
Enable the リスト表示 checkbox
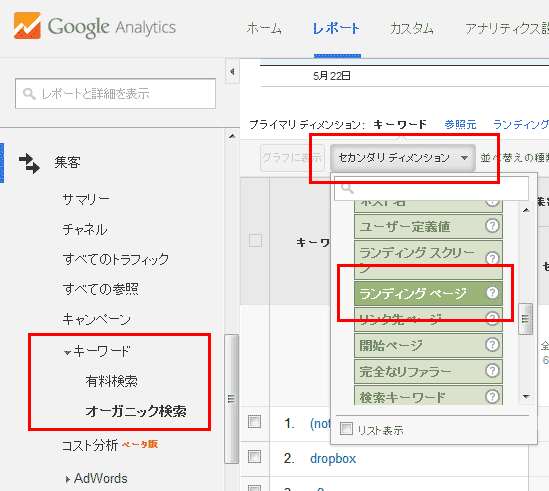[346, 429]
